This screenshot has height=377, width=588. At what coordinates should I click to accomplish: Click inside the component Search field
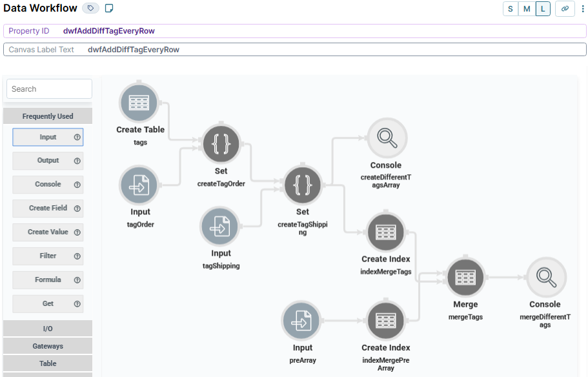pos(48,88)
